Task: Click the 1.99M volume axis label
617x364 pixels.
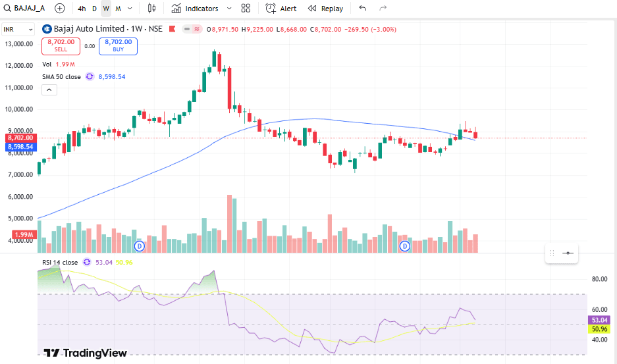Action: 24,234
